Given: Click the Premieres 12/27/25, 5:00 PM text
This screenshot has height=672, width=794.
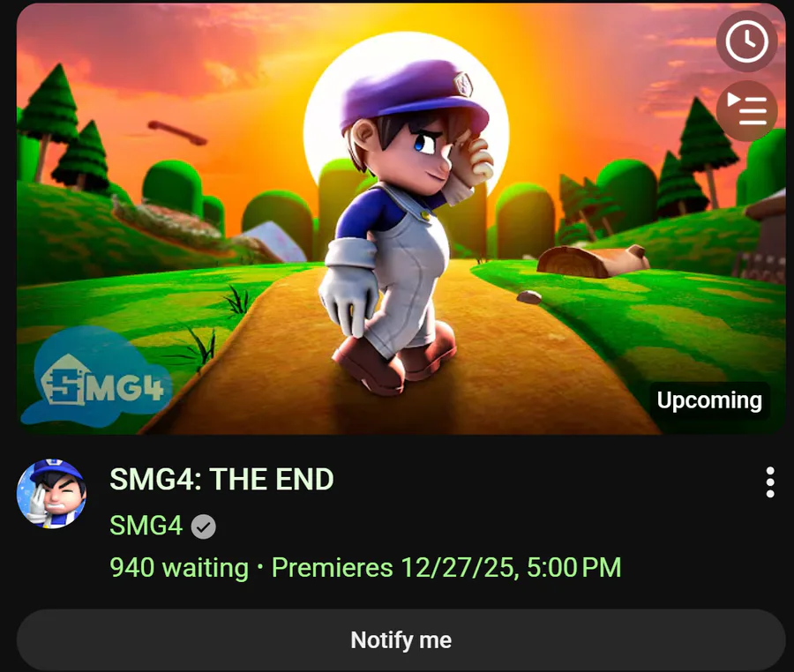Looking at the screenshot, I should (446, 567).
